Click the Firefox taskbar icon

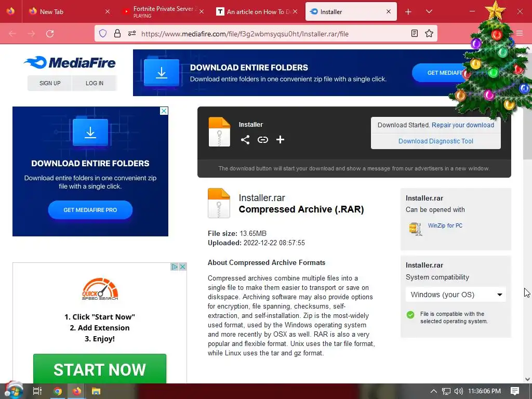click(x=77, y=391)
